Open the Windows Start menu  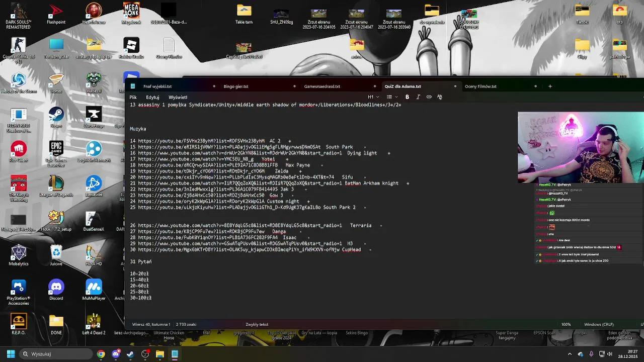click(x=11, y=354)
